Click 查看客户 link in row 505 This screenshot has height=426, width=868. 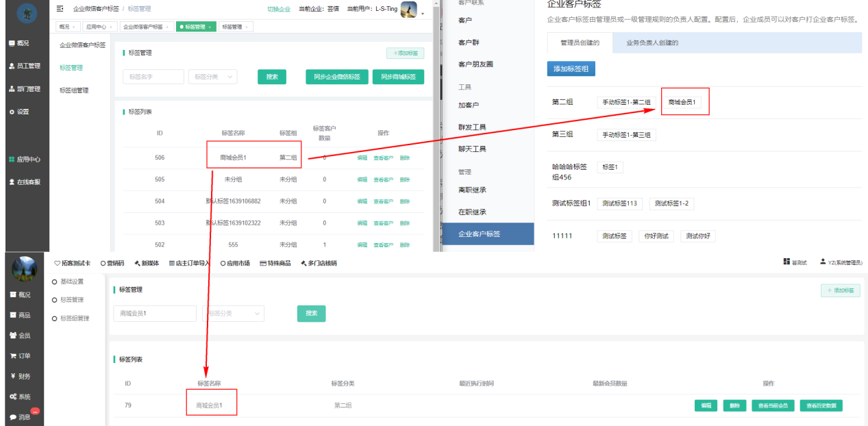pos(384,179)
